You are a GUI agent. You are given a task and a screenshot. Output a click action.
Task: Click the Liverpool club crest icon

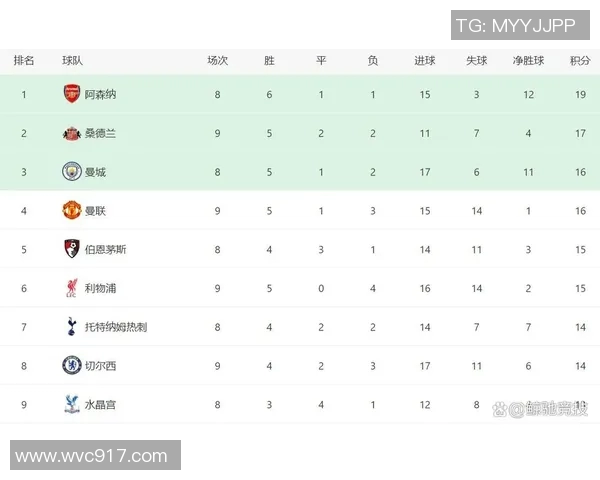point(72,288)
